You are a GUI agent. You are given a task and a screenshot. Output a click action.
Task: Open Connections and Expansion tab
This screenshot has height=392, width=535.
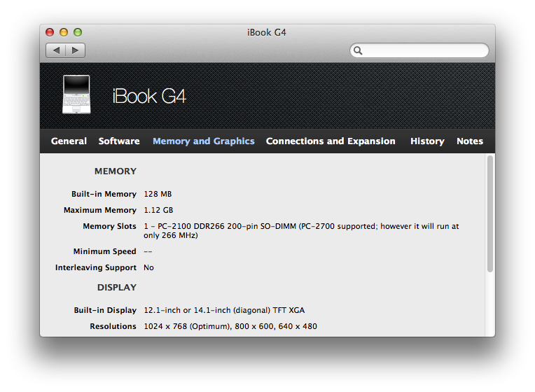(331, 141)
